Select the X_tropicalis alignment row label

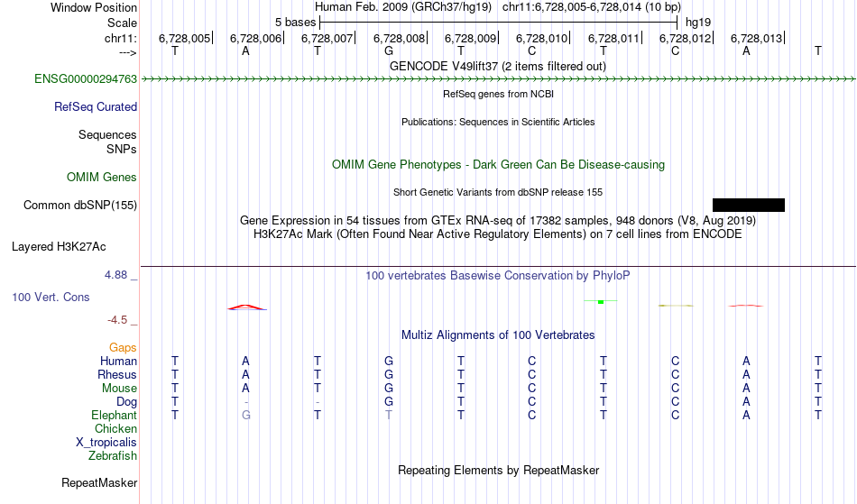point(106,443)
